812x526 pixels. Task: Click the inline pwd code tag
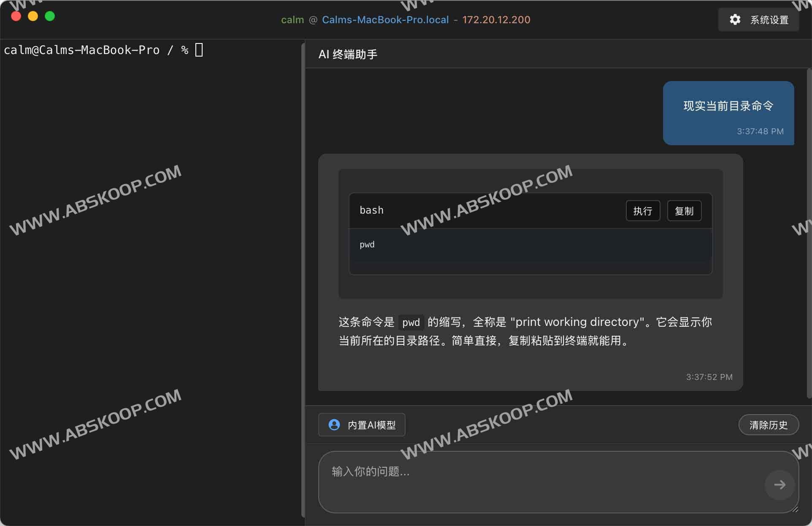click(411, 323)
